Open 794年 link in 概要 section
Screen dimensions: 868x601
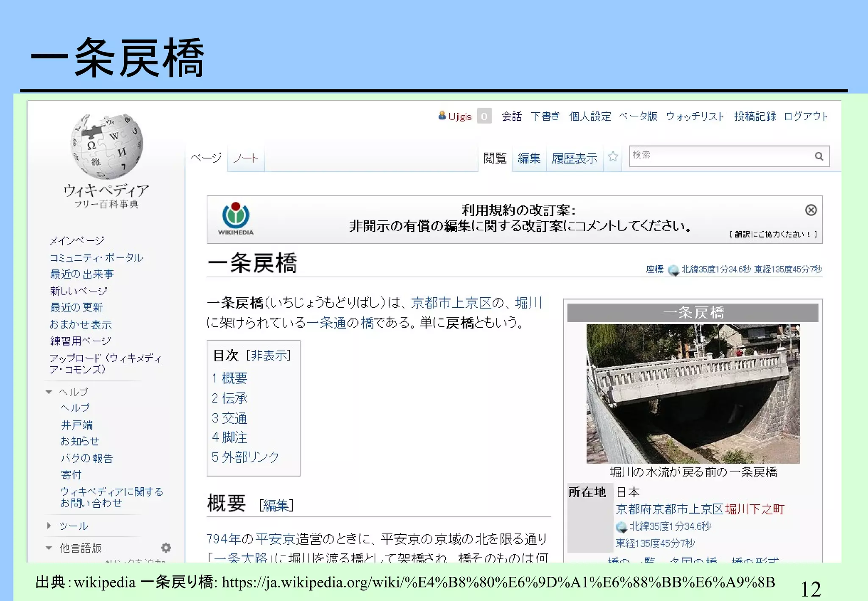point(223,539)
